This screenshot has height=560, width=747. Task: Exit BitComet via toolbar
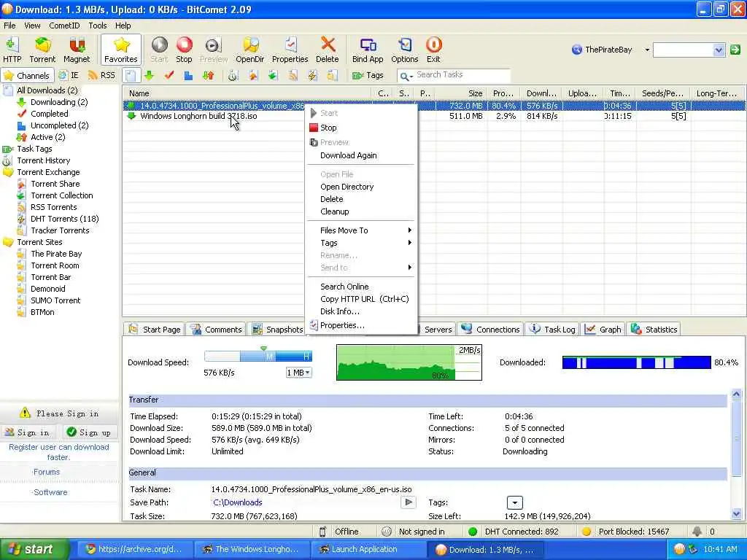click(x=433, y=50)
